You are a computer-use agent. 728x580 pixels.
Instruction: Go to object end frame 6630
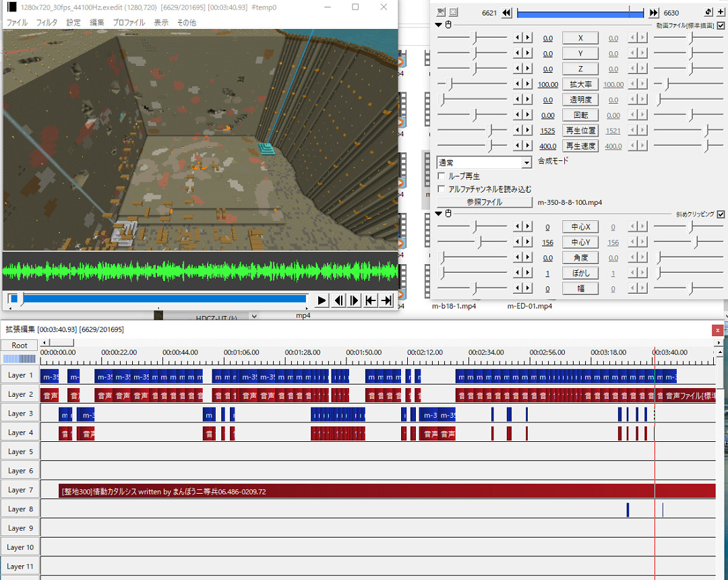tap(653, 13)
